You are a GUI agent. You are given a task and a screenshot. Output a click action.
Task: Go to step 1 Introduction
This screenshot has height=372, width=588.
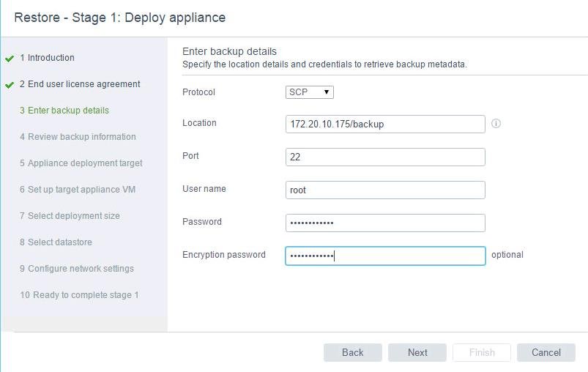(47, 58)
